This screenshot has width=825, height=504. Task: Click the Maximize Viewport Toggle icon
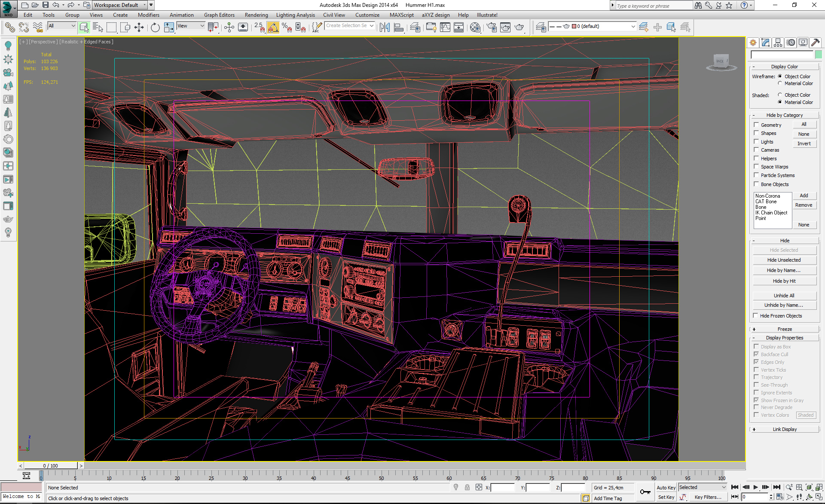[x=820, y=497]
